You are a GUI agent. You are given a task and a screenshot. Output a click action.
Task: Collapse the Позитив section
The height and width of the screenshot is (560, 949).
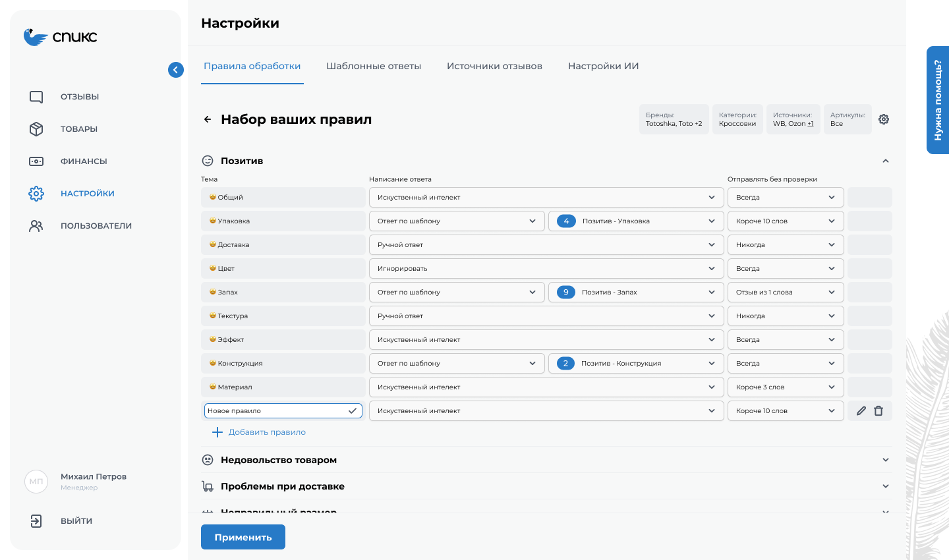[x=886, y=160]
